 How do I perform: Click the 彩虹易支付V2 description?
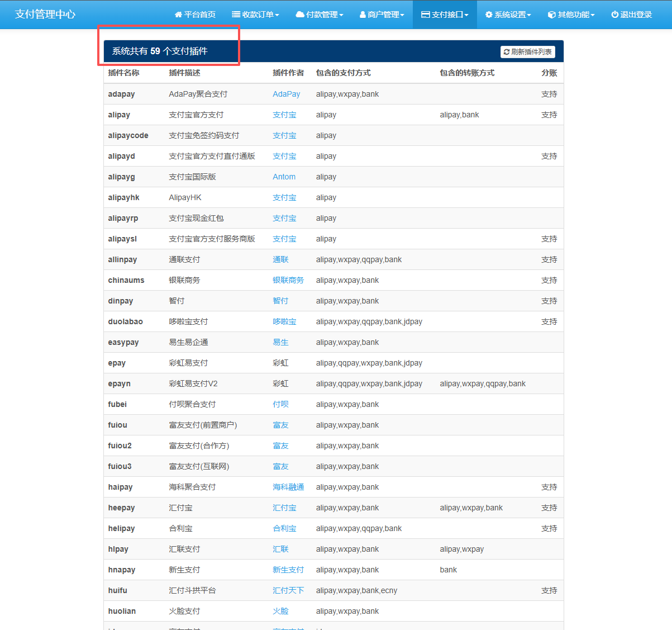(193, 383)
